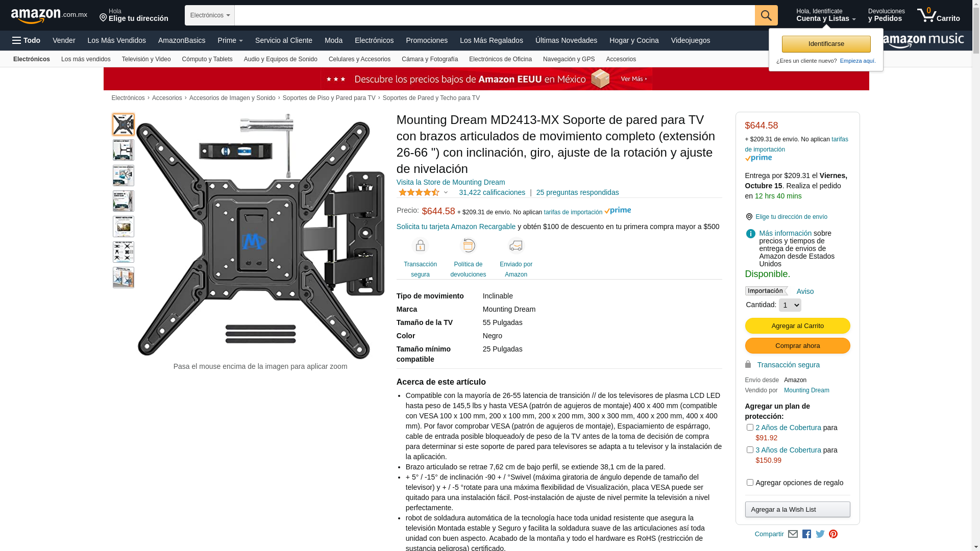Check the 3 Años de Cobertura option

click(750, 450)
